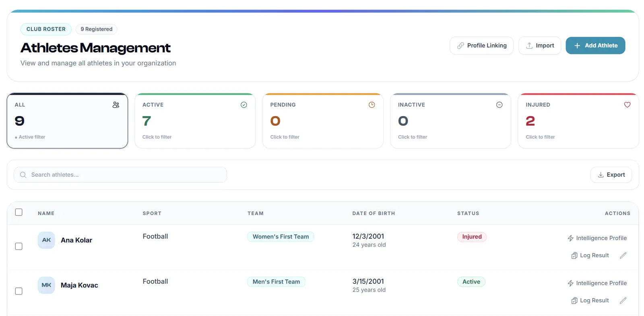The height and width of the screenshot is (316, 644).
Task: Open Intelligence Profile for Ana Kolar
Action: (597, 238)
